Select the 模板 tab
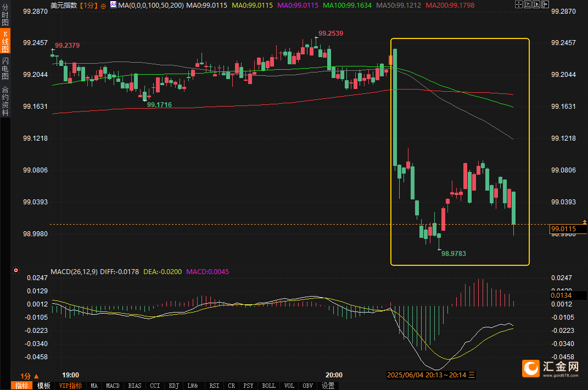 coord(43,386)
